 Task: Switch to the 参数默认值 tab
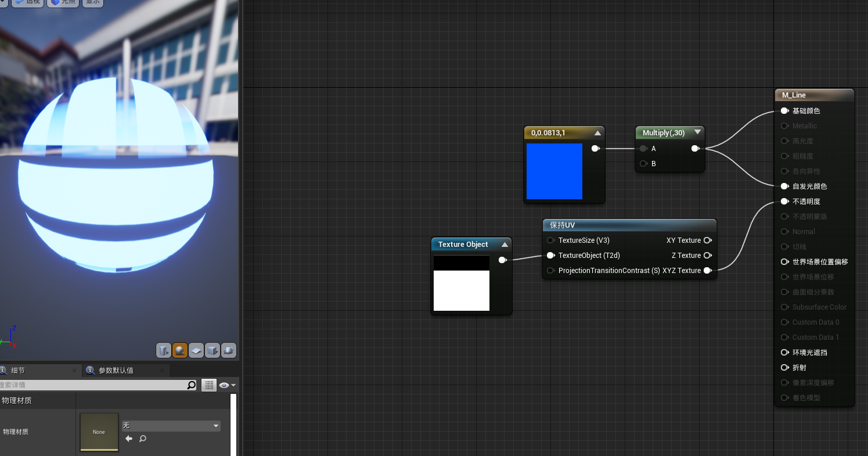tap(125, 370)
